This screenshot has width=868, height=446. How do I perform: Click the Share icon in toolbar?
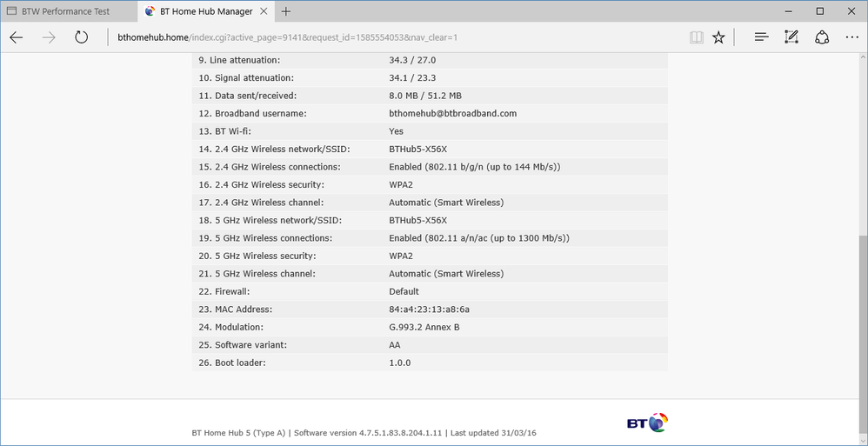click(x=822, y=37)
